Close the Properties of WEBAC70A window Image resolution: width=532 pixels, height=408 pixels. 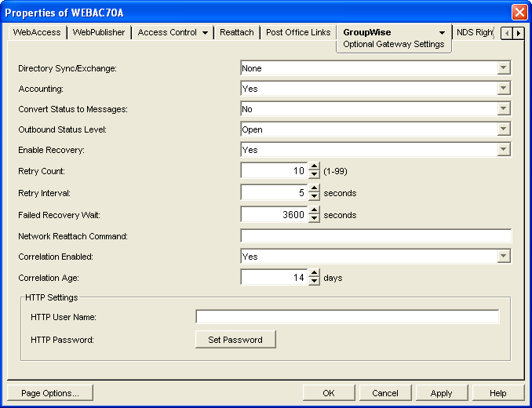click(x=519, y=13)
